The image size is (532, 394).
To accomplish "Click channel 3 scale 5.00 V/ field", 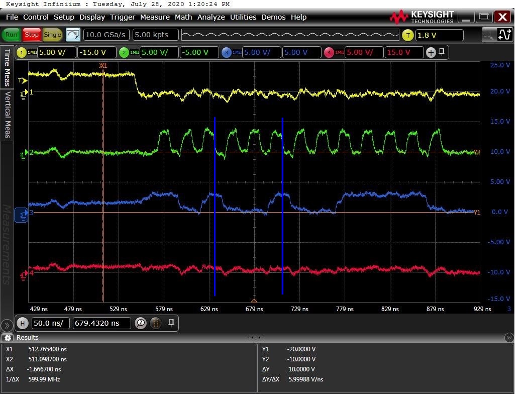I will pyautogui.click(x=261, y=52).
